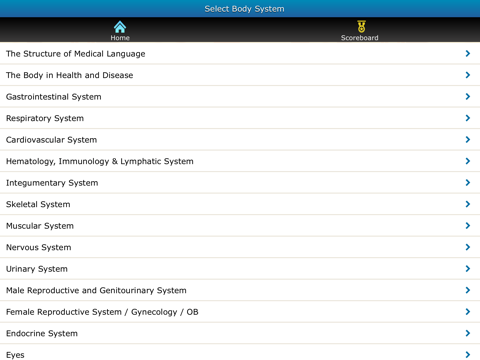Open chevron for Hematology, Immunology & Lymphatic System
This screenshot has height=360, width=480.
[x=468, y=161]
